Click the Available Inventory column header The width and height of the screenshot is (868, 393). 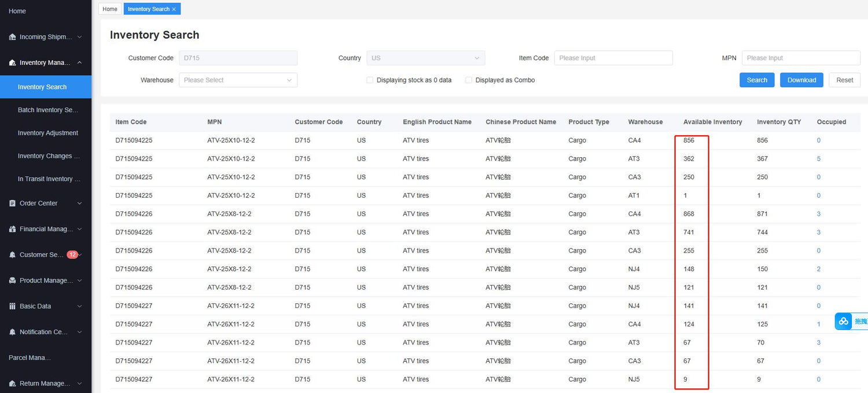click(x=712, y=122)
